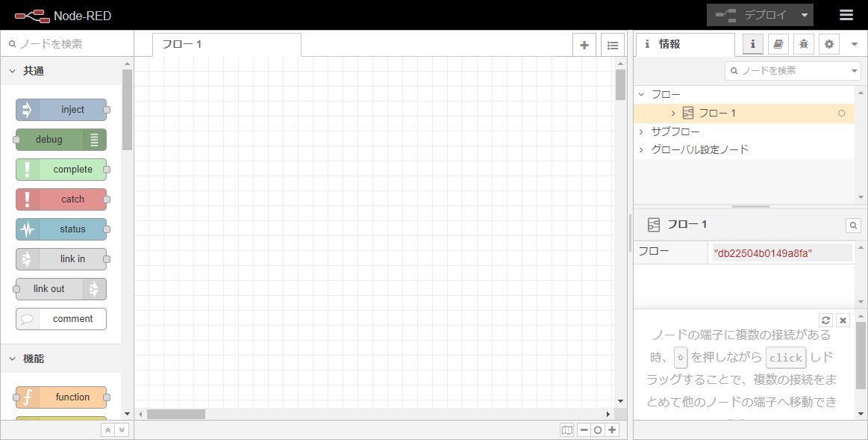Open the hamburger main menu
The image size is (868, 440).
click(x=846, y=15)
